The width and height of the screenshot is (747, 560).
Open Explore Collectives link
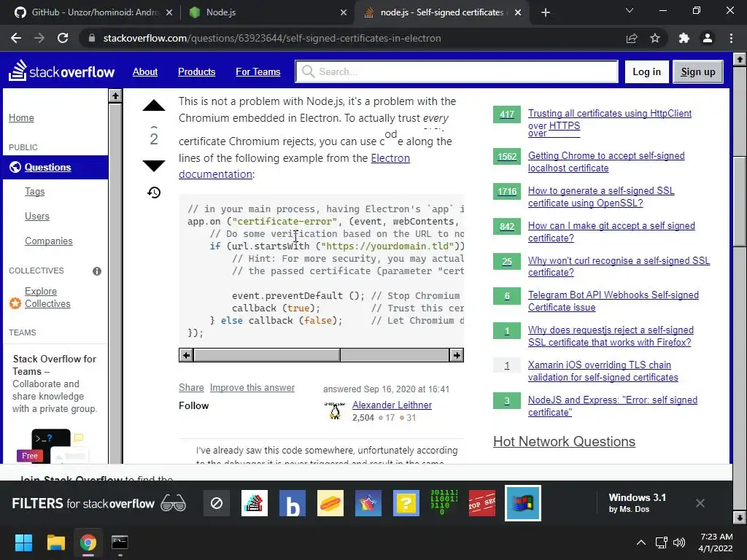pyautogui.click(x=47, y=297)
